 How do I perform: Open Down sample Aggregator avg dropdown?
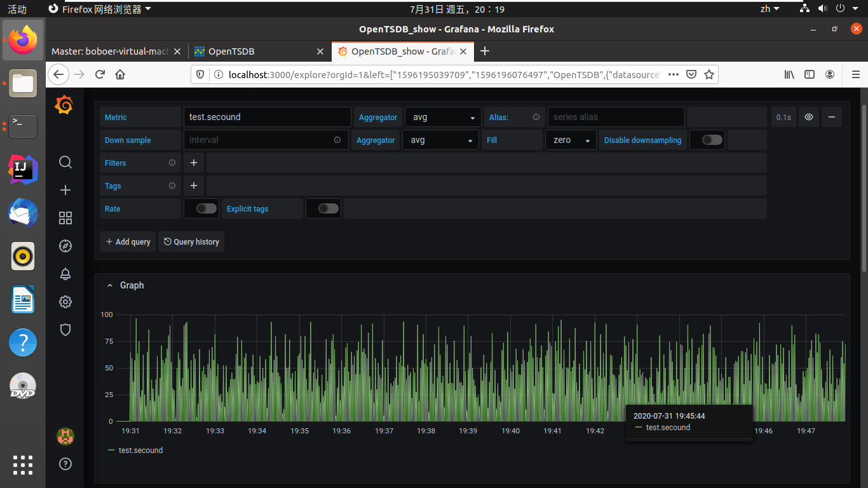tap(440, 140)
